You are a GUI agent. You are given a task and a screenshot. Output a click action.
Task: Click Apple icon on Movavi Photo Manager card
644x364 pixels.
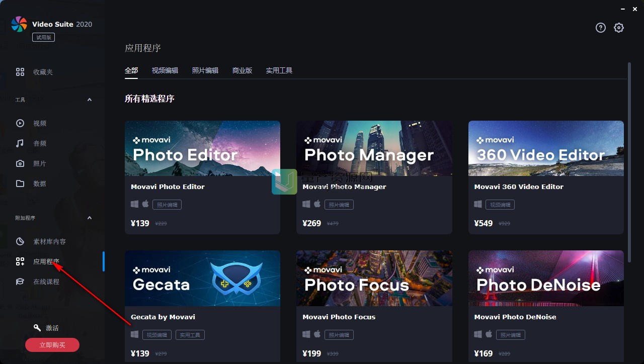317,204
